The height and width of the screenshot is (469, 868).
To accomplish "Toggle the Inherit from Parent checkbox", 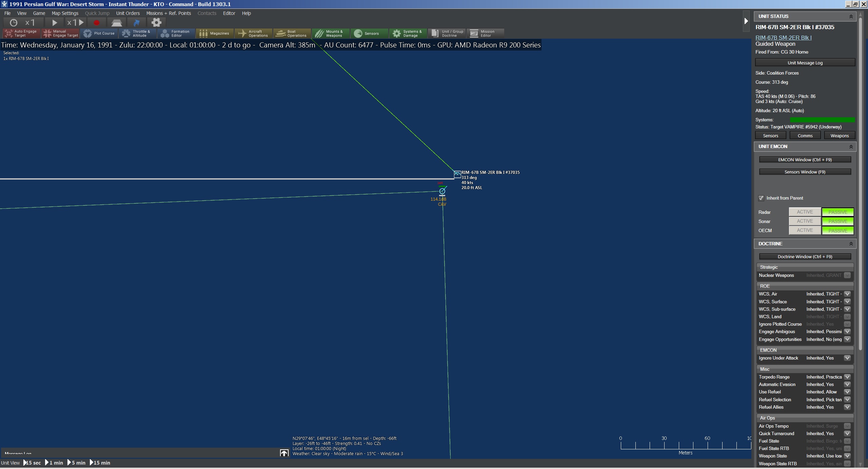I will [x=761, y=198].
